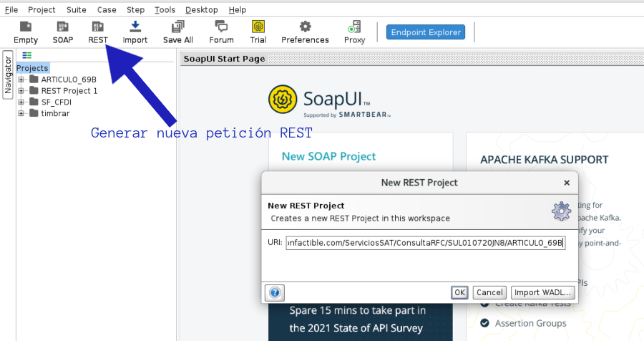This screenshot has width=644, height=341.
Task: Click the REST project toolbar icon
Action: tap(98, 32)
